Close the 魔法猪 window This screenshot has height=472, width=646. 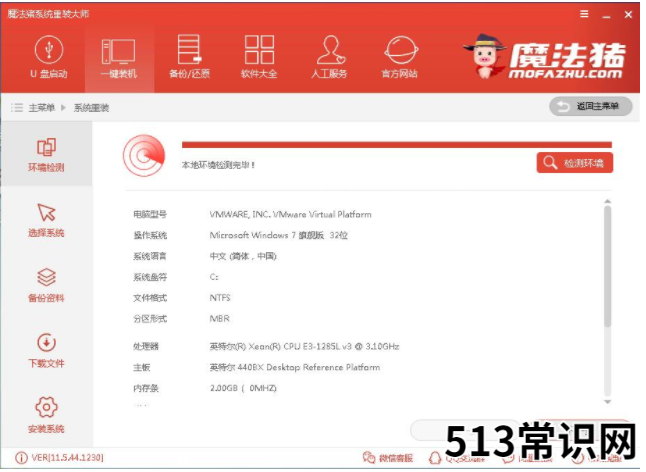628,14
